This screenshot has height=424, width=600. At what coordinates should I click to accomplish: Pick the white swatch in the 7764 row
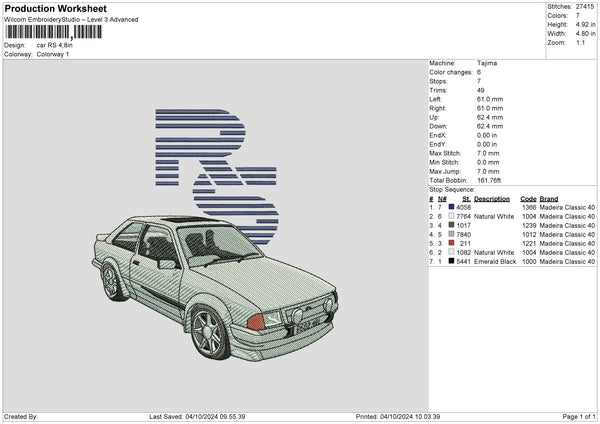[451, 216]
